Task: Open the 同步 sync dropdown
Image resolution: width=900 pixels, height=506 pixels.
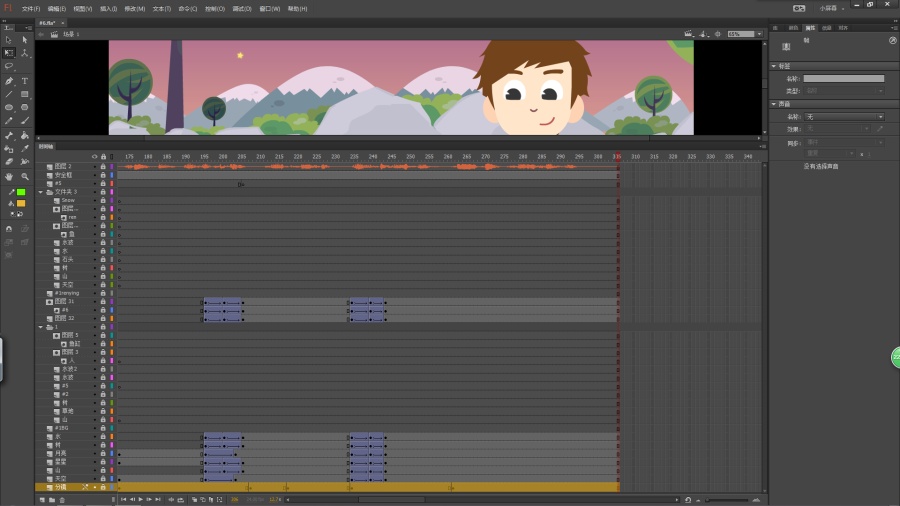Action: point(844,142)
